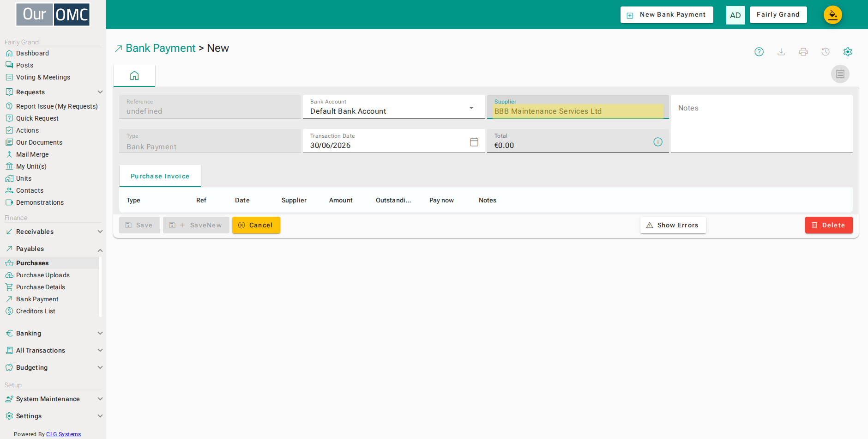The image size is (868, 439).
Task: Open Mail Merge from sidebar
Action: [32, 154]
